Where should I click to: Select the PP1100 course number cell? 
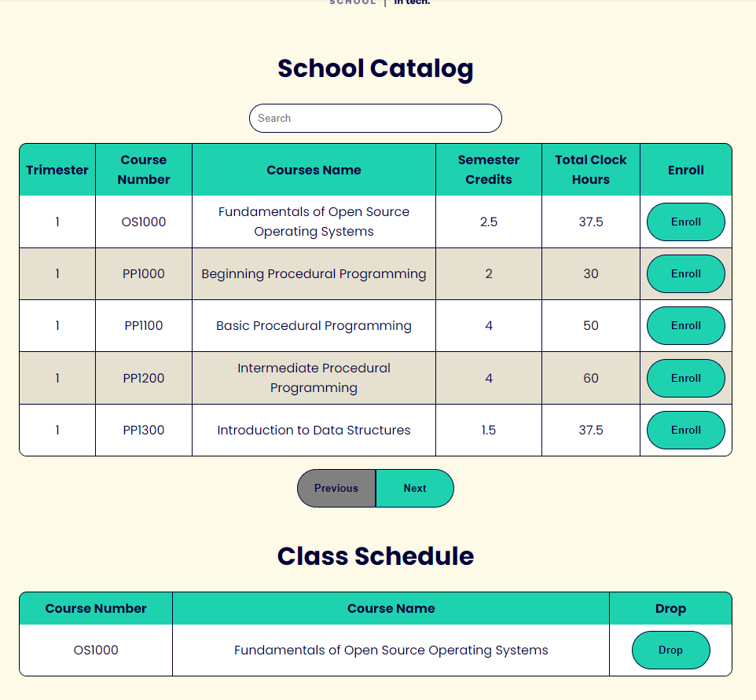144,326
